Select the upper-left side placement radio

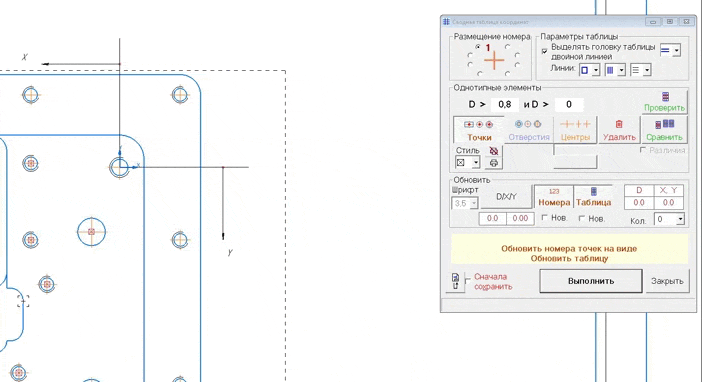(470, 56)
